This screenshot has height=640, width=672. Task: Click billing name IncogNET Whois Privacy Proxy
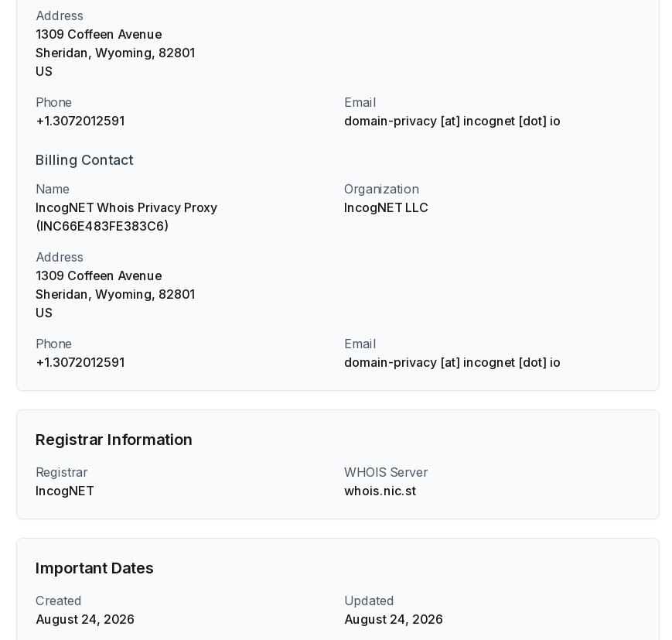[126, 207]
